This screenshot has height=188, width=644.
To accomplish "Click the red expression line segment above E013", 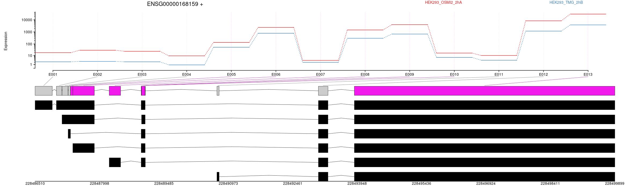I will [588, 14].
